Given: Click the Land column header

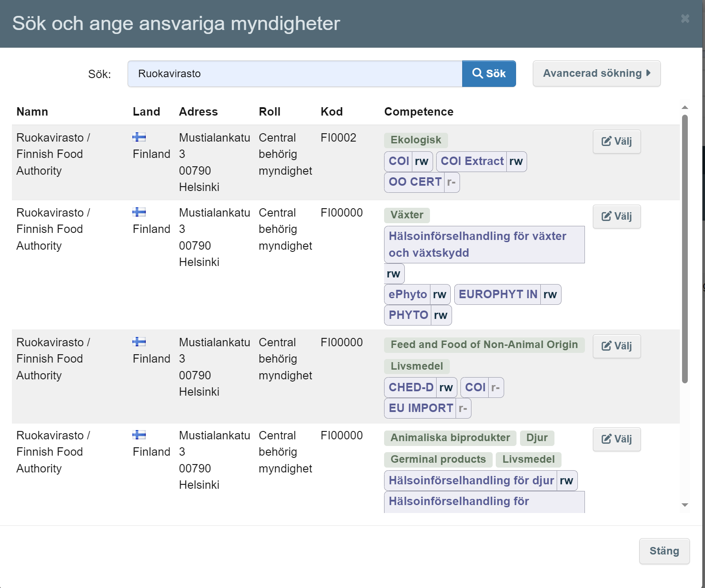Looking at the screenshot, I should pos(147,112).
